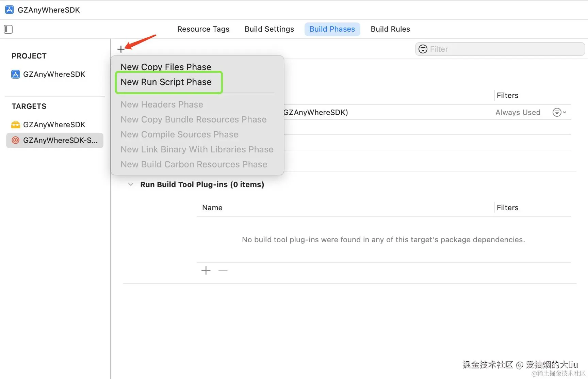The image size is (588, 379).
Task: Click Filters column header in plug-ins table
Action: point(507,208)
